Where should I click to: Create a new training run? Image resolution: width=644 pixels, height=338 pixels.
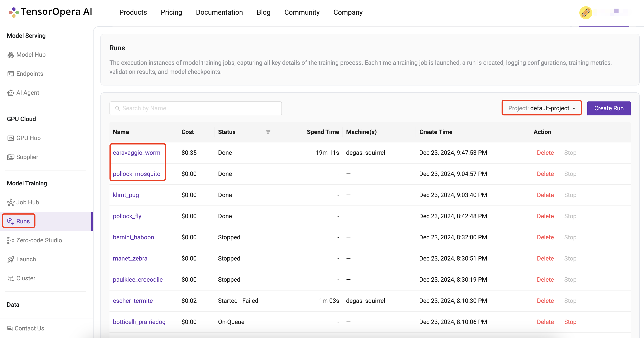pos(609,108)
